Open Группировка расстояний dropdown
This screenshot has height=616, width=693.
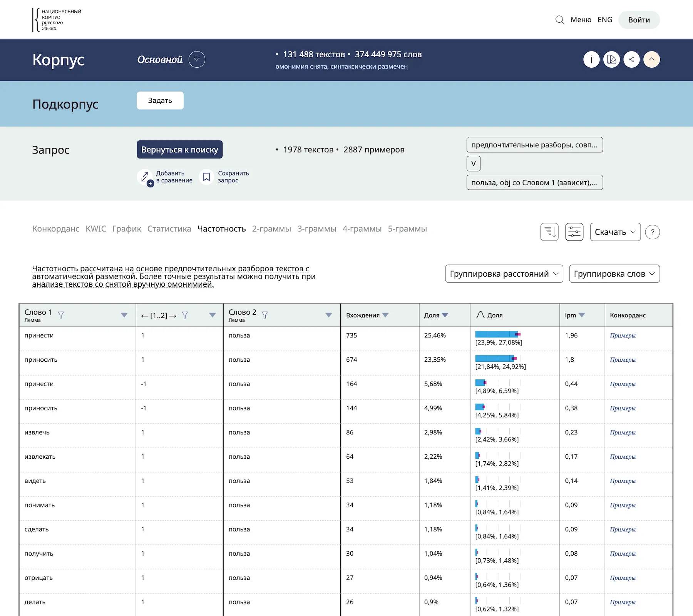point(504,274)
